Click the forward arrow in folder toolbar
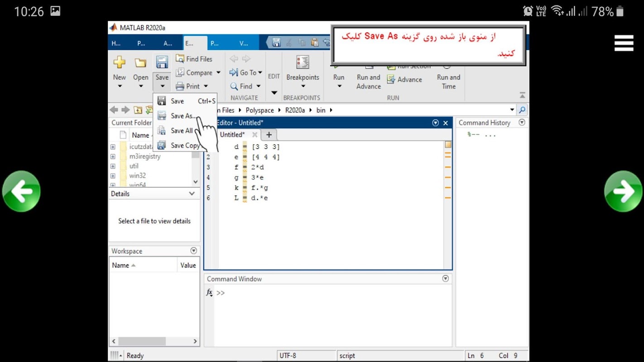This screenshot has width=644, height=362. [x=125, y=110]
